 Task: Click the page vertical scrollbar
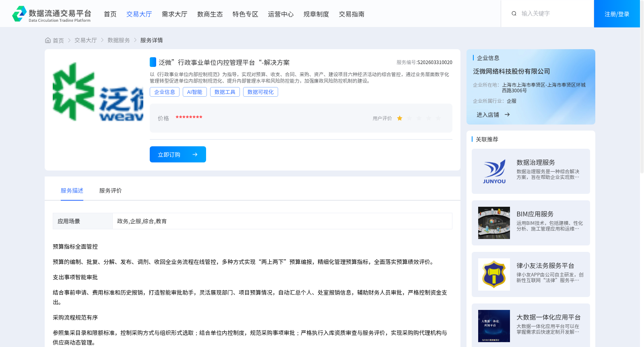642,87
